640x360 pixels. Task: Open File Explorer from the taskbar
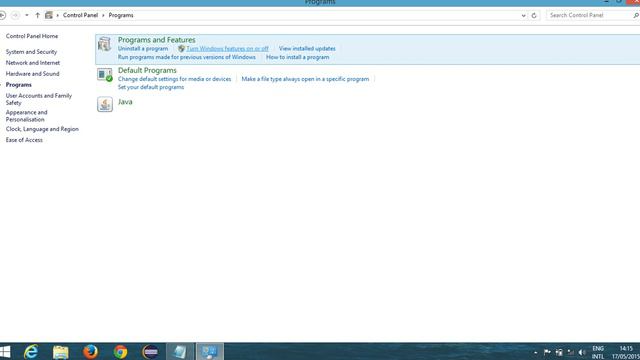click(61, 351)
